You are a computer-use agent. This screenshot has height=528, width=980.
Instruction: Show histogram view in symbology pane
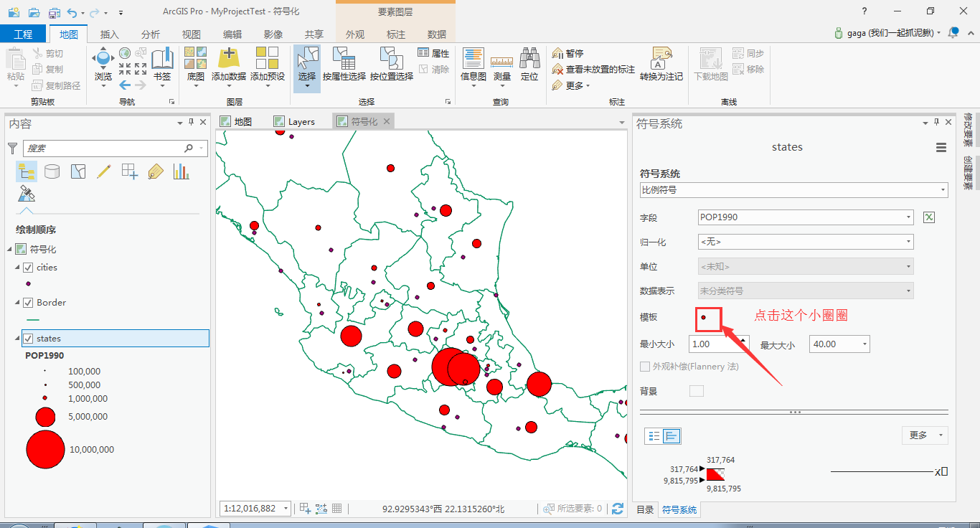tap(672, 435)
